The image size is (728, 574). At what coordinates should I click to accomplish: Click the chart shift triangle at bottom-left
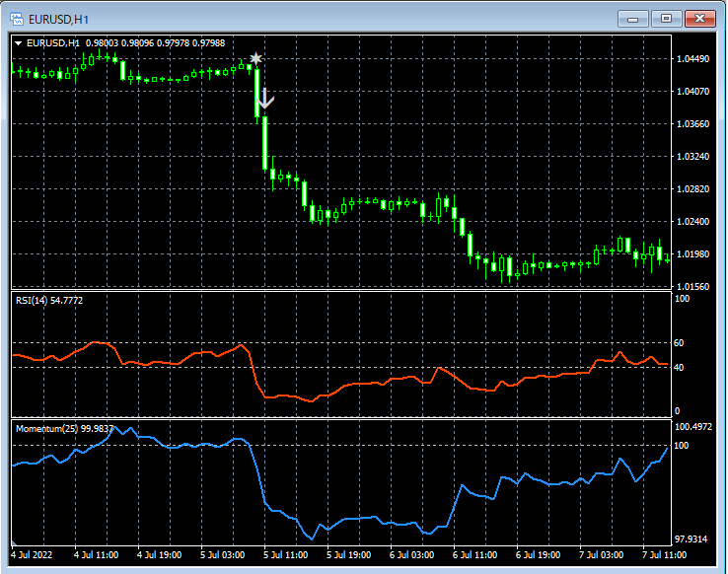pos(14,542)
